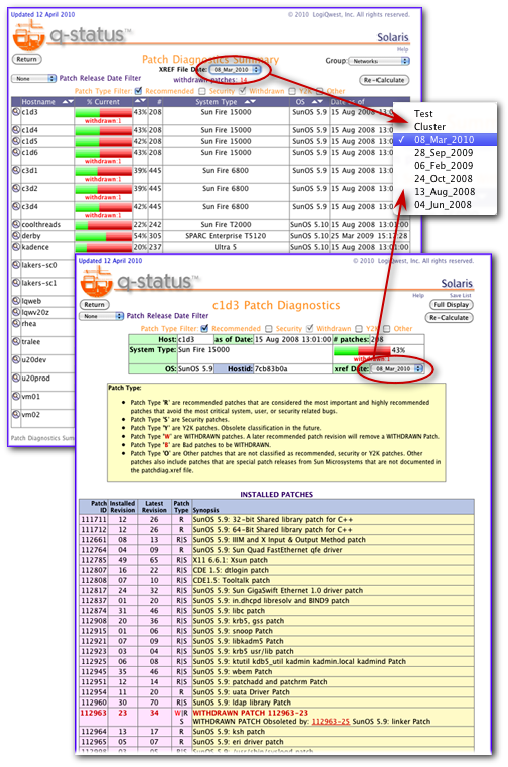
Task: Check Security filter in c1d3 Patch Diagnostics window
Action: pyautogui.click(x=269, y=328)
